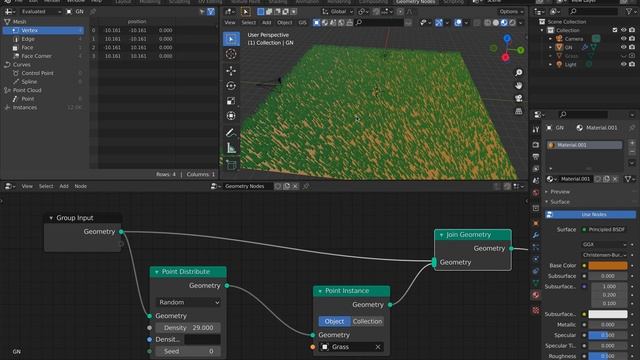The height and width of the screenshot is (360, 640).
Task: Open the Modifier properties wrench tab
Action: click(x=536, y=235)
